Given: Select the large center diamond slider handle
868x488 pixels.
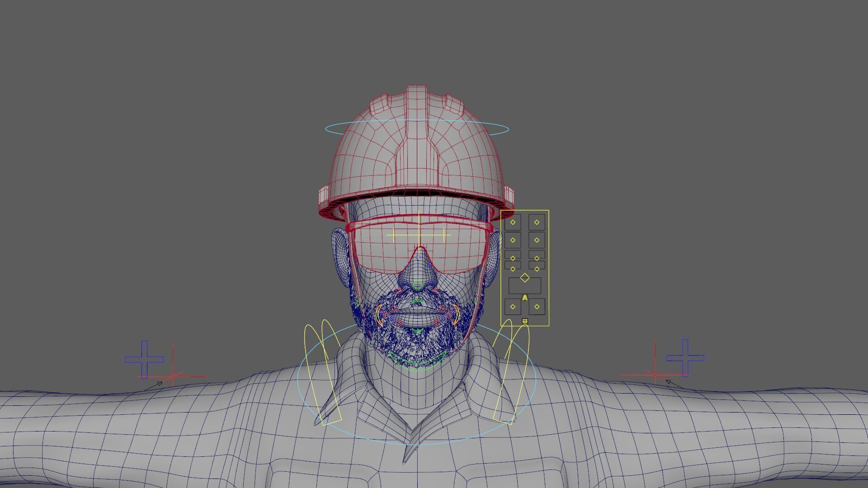Looking at the screenshot, I should [524, 277].
